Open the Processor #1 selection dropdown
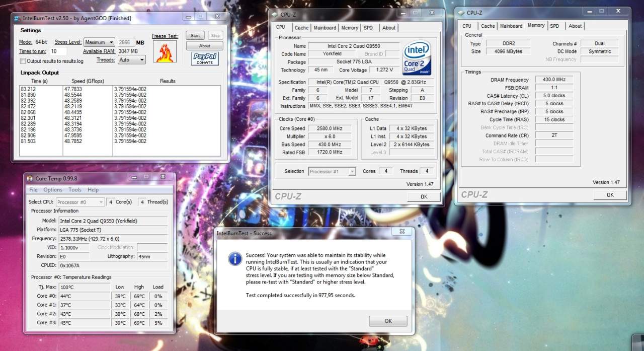Screen dimensions: 644x351 pyautogui.click(x=332, y=171)
